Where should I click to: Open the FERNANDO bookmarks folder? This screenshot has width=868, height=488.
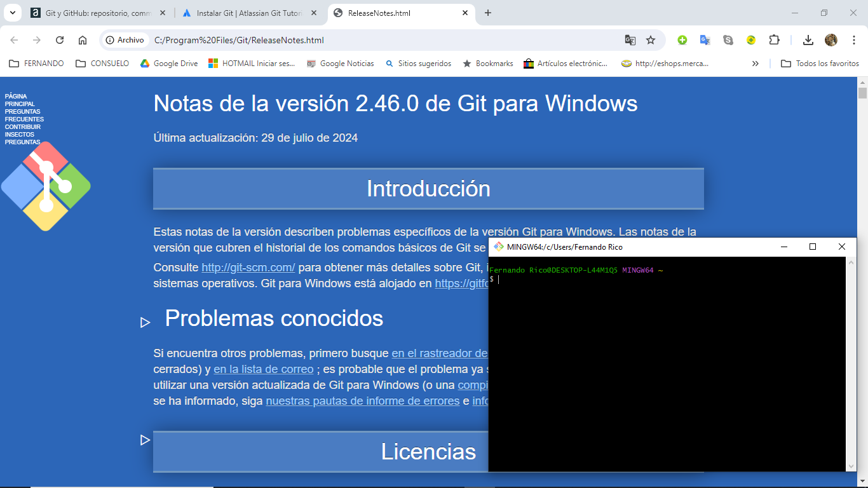37,64
